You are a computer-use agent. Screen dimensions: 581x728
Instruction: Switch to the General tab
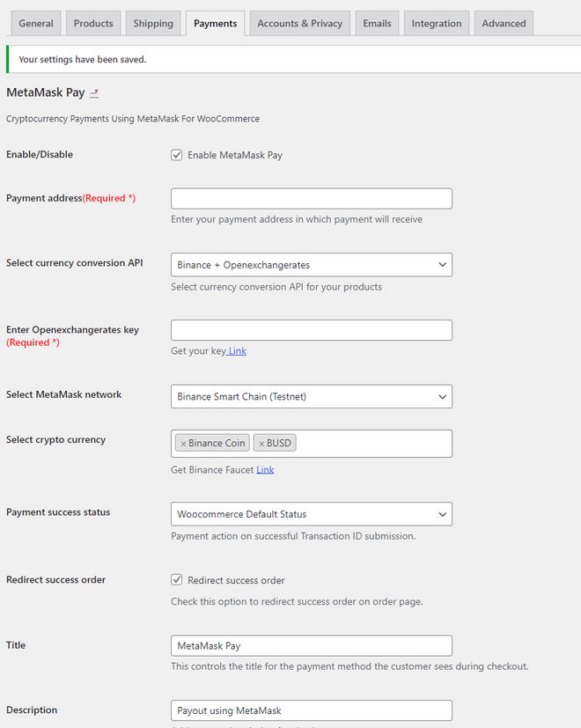[x=36, y=23]
